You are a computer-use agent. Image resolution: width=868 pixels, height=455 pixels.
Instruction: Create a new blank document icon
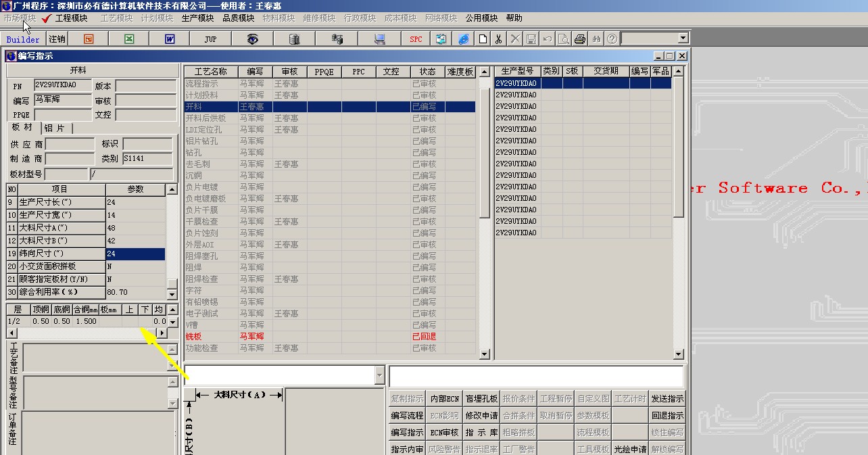pyautogui.click(x=483, y=39)
